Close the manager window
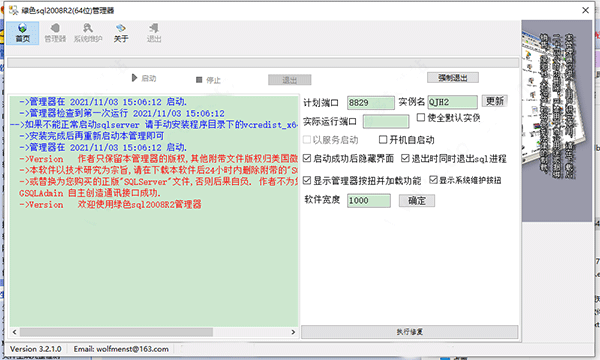Image resolution: width=600 pixels, height=360 pixels. [585, 10]
